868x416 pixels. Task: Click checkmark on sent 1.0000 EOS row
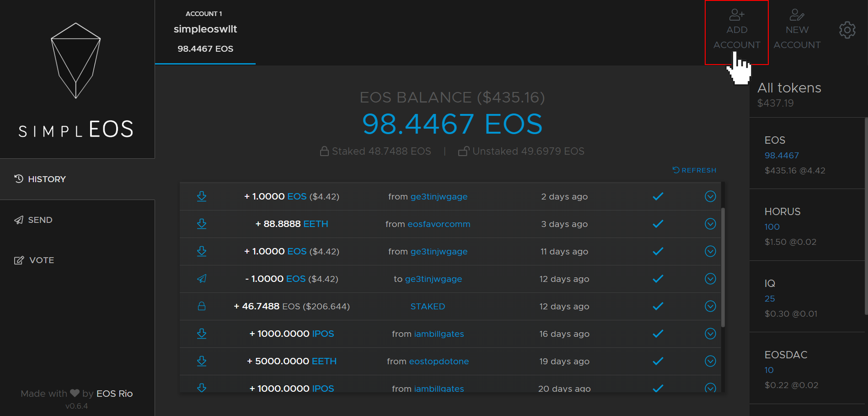click(658, 279)
